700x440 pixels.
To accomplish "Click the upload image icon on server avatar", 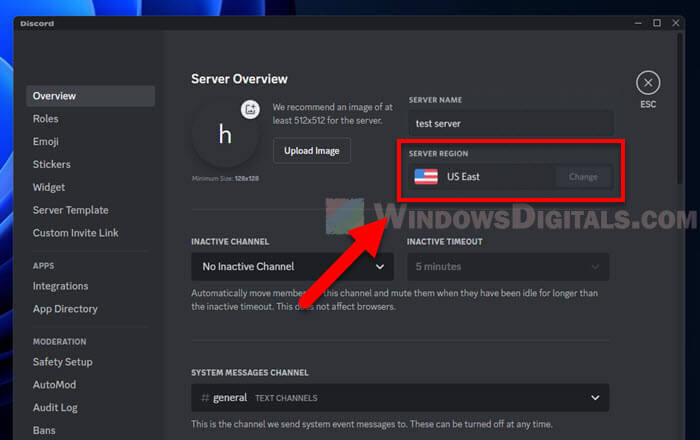I will [x=250, y=109].
